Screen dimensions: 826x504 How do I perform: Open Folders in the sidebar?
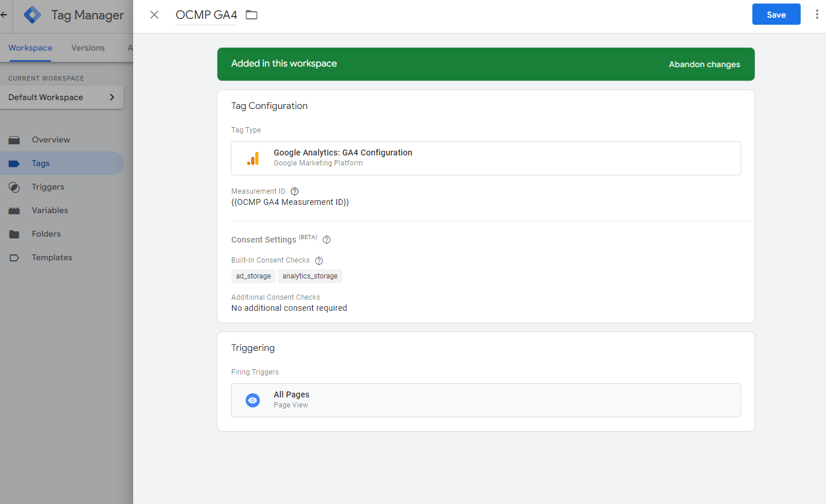pos(62,234)
